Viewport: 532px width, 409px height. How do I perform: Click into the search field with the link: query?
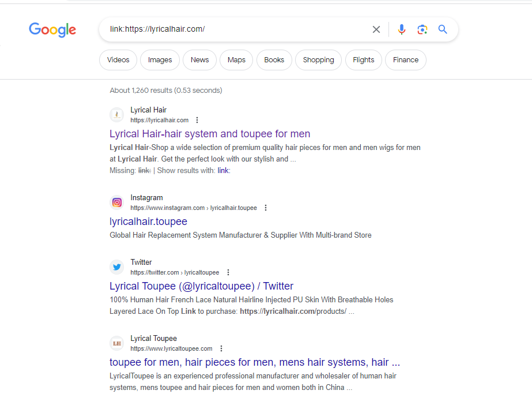coord(237,29)
